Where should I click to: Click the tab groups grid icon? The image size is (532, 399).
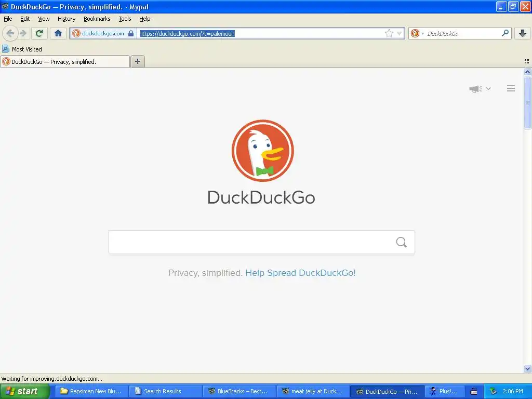[527, 61]
